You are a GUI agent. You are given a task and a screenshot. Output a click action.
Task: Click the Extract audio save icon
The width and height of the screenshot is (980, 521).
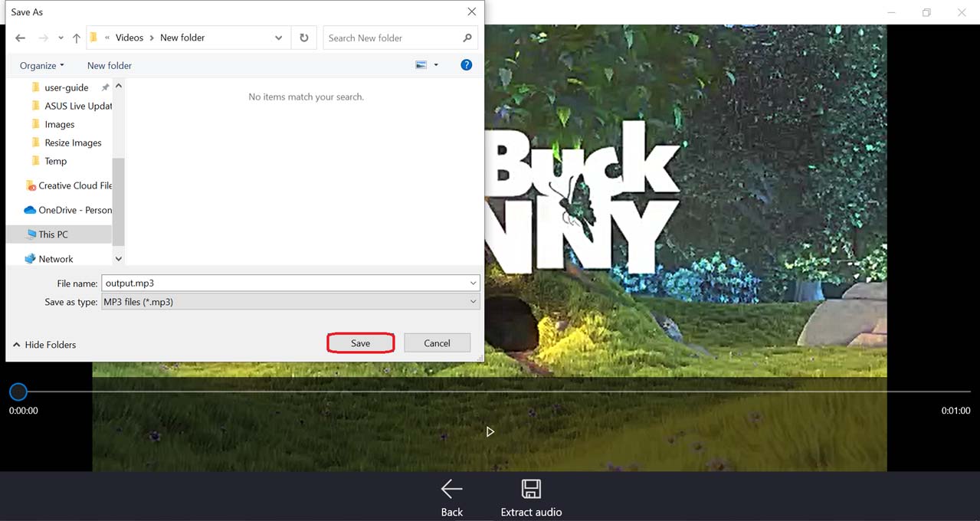click(x=531, y=489)
